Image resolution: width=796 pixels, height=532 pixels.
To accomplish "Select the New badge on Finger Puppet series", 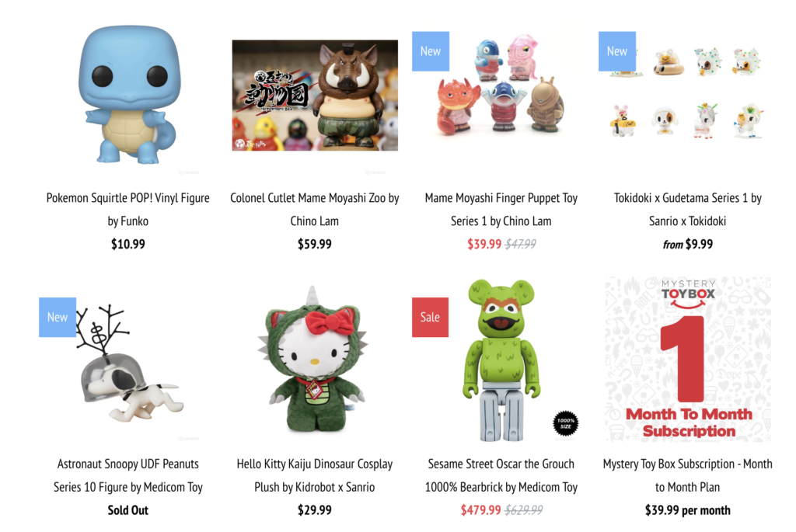I will 431,51.
